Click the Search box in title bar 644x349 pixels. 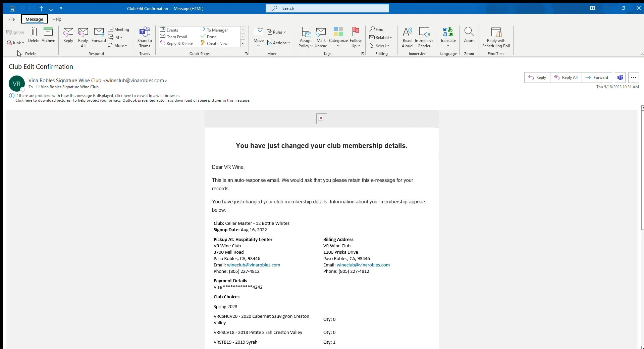[x=327, y=8]
